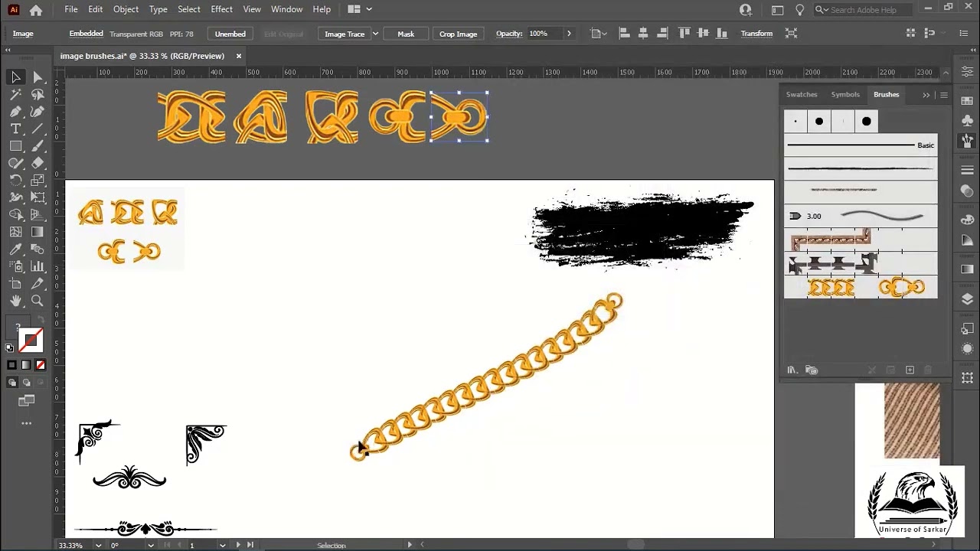
Task: Select the Rotate tool
Action: point(15,181)
